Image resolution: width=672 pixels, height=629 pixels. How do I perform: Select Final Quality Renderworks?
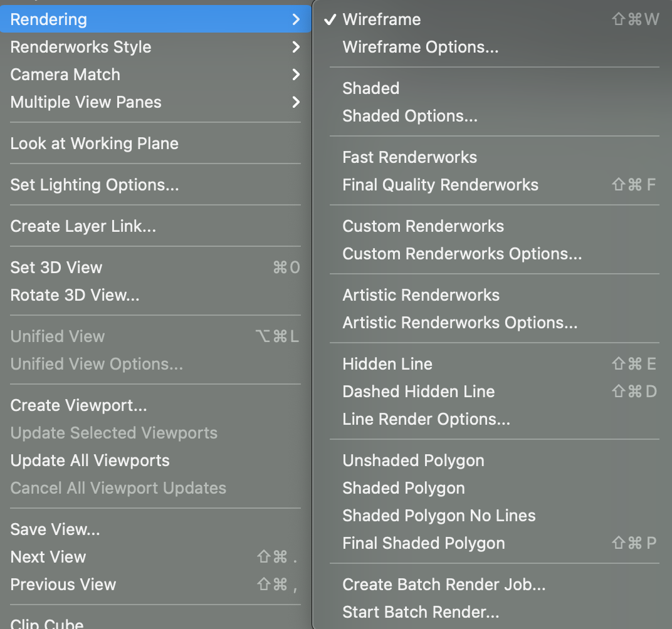point(440,185)
